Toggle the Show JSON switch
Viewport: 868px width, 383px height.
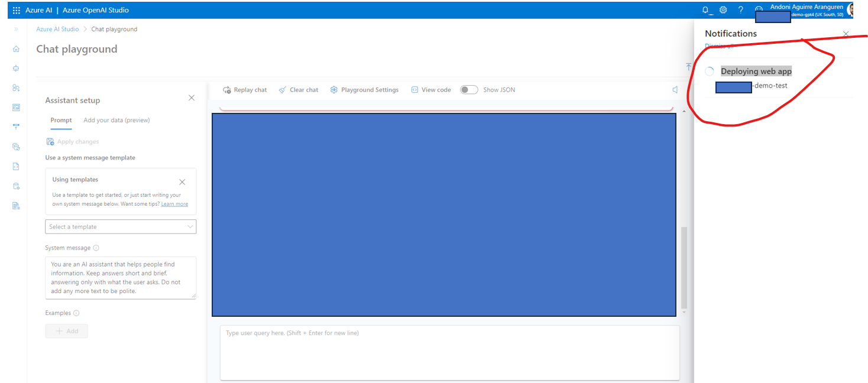pos(469,89)
